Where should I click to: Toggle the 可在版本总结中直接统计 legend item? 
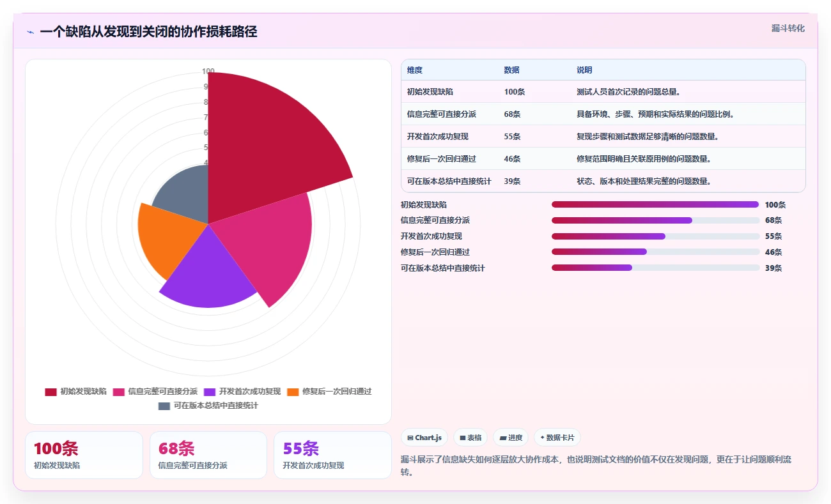point(208,406)
